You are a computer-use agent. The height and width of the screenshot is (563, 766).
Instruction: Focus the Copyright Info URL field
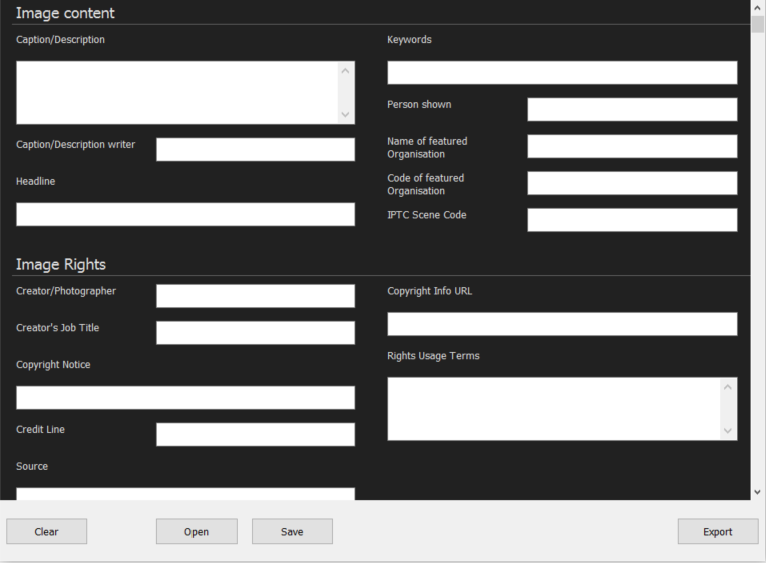pyautogui.click(x=562, y=324)
